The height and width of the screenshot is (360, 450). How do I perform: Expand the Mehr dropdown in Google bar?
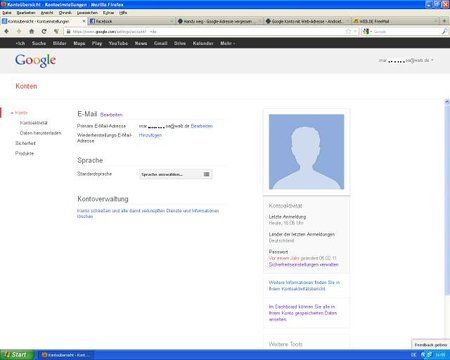coord(228,43)
